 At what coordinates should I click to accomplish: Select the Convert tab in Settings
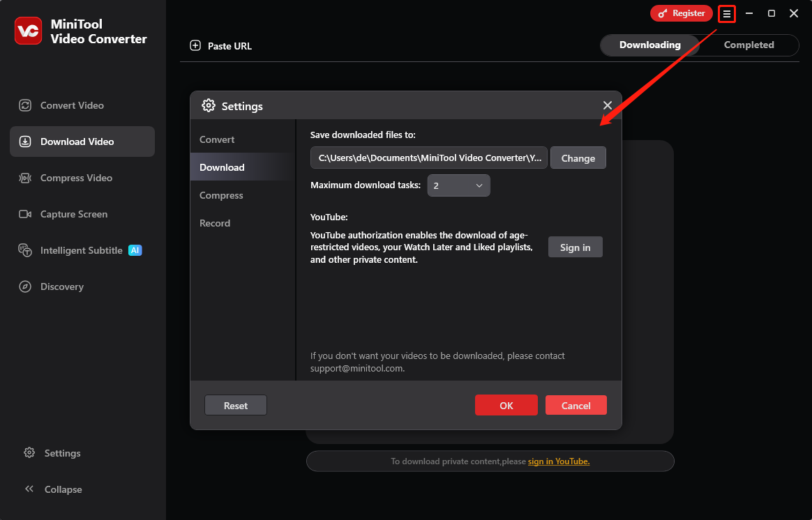point(243,139)
